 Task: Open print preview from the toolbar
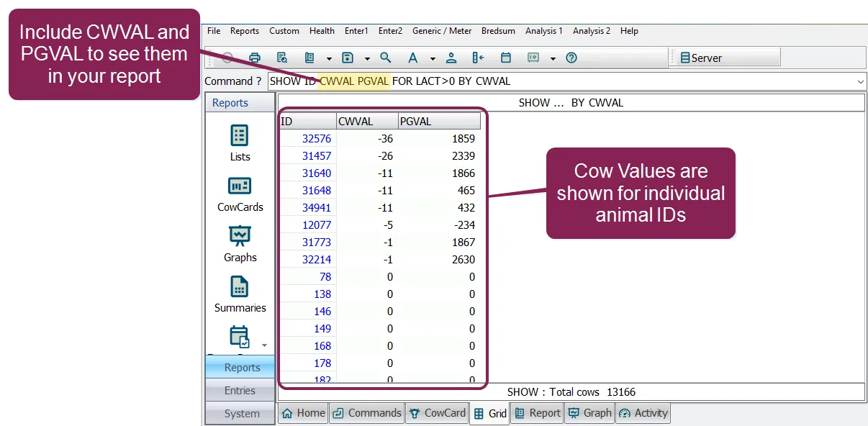282,58
